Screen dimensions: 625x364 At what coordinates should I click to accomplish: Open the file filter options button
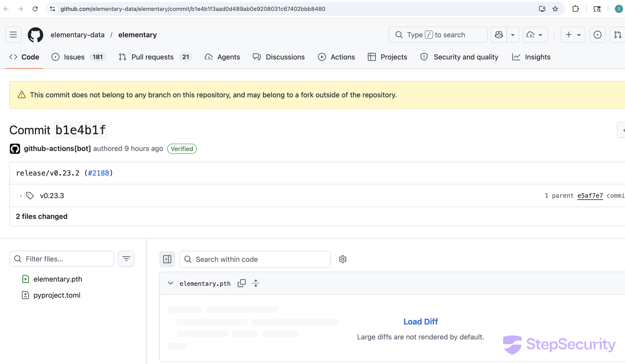pyautogui.click(x=126, y=259)
